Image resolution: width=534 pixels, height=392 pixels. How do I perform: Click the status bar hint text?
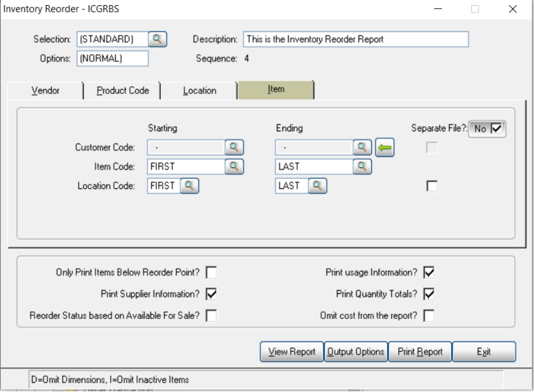[110, 379]
